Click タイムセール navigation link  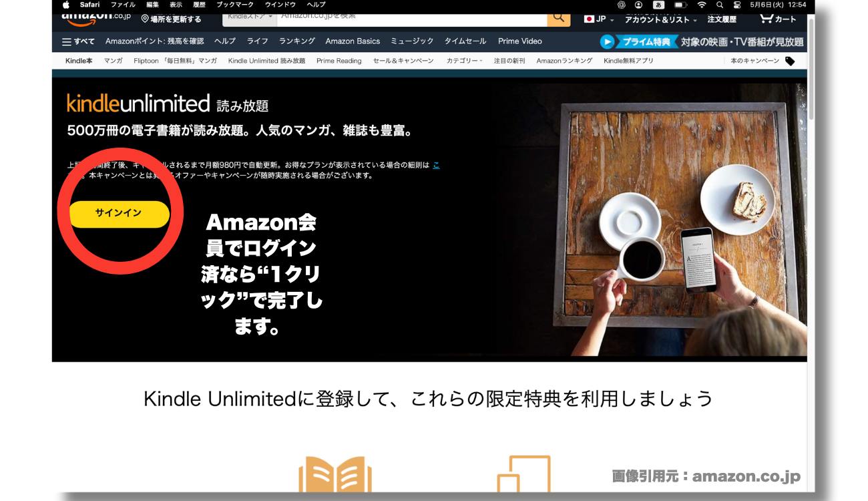[x=465, y=41]
